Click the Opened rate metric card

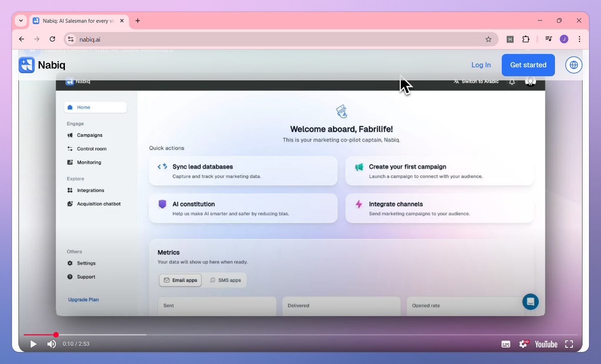coord(465,306)
